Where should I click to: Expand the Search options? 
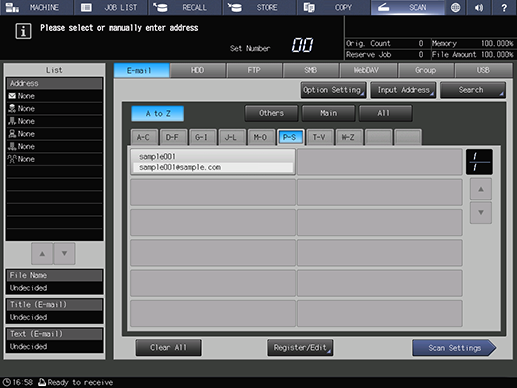473,90
